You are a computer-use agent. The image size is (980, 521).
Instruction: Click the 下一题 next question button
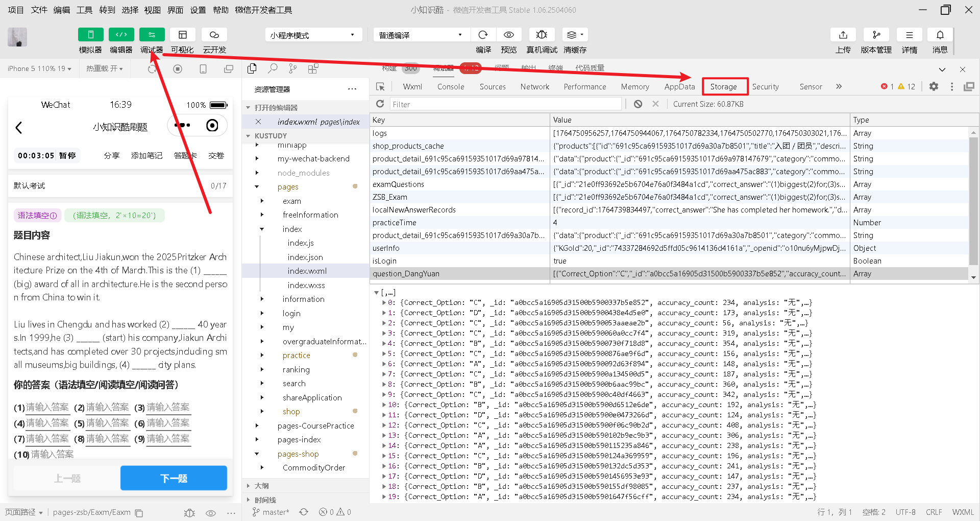point(174,478)
